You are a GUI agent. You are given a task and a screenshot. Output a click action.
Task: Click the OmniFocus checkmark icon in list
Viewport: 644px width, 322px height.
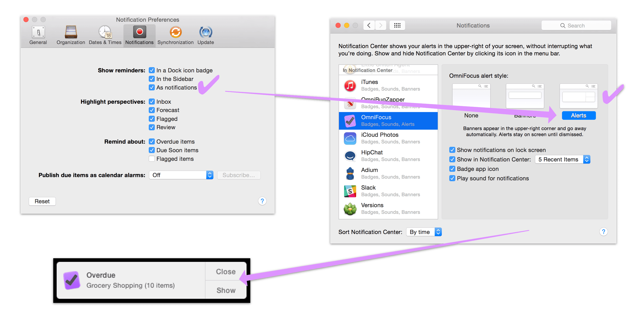350,121
